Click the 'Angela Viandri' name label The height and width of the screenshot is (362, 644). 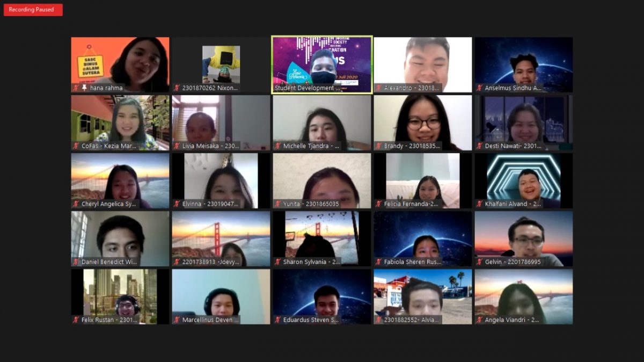[x=512, y=320]
